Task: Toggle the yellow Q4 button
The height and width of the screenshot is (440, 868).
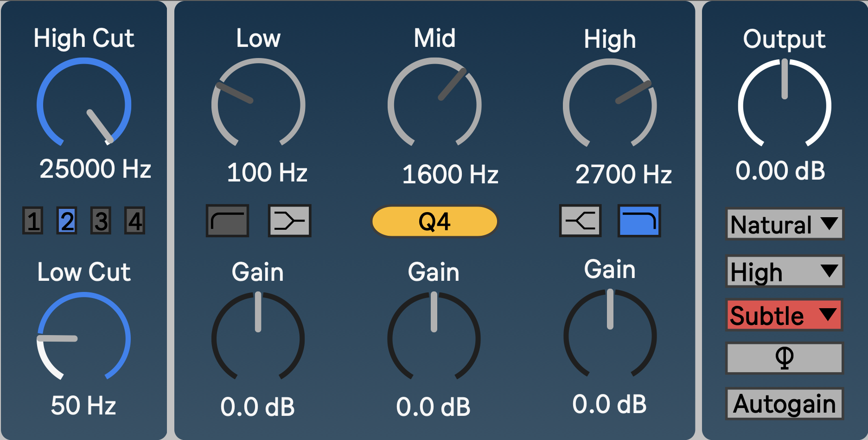Action: (434, 221)
